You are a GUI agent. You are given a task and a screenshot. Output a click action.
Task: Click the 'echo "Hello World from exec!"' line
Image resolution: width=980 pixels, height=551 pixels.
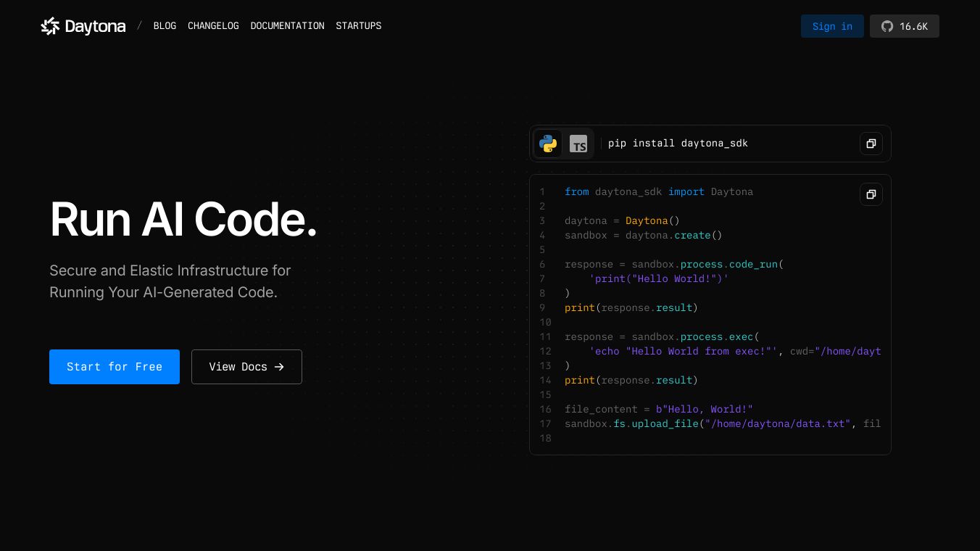[735, 352]
